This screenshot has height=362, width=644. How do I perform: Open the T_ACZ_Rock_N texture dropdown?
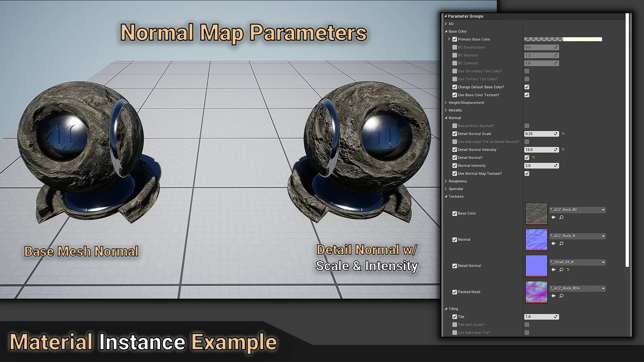click(x=603, y=236)
